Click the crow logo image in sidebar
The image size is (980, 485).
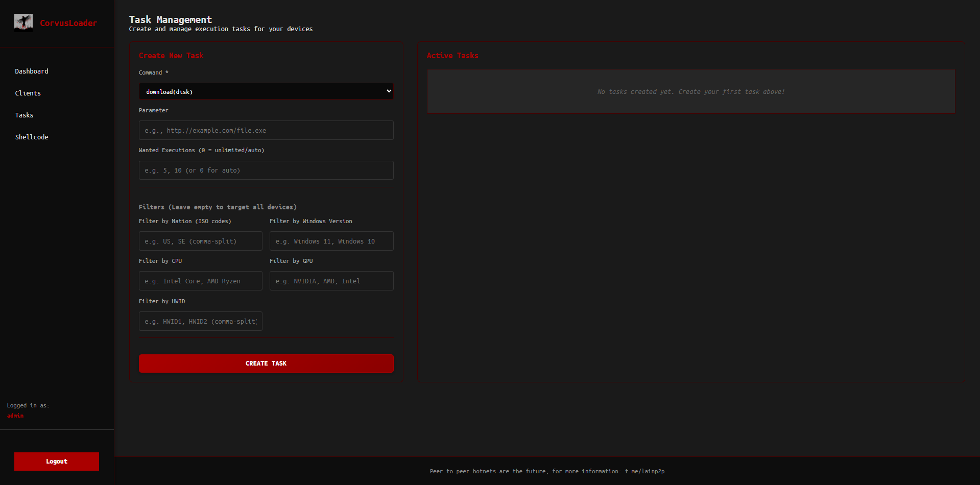[23, 23]
